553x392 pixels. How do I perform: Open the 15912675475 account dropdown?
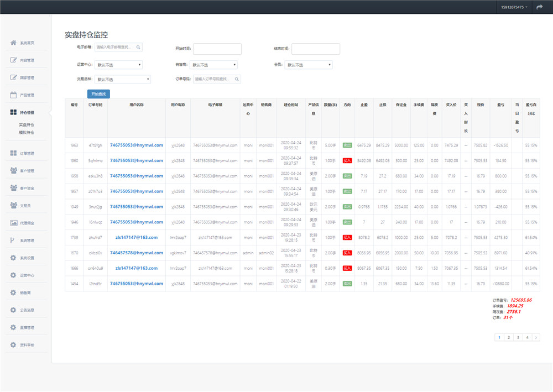click(x=514, y=7)
